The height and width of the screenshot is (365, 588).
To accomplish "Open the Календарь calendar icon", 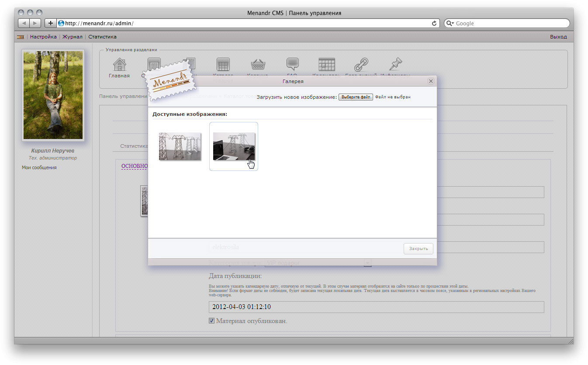I will (x=327, y=65).
